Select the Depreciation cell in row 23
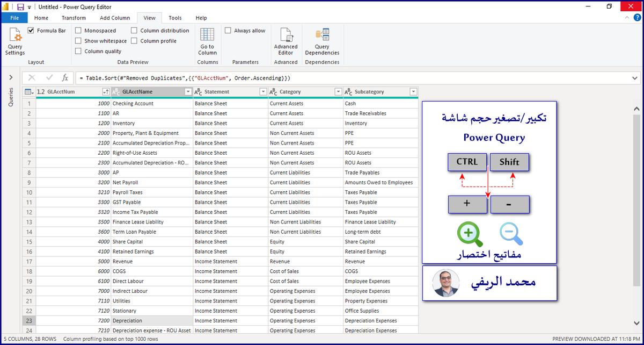644x345 pixels. 152,320
